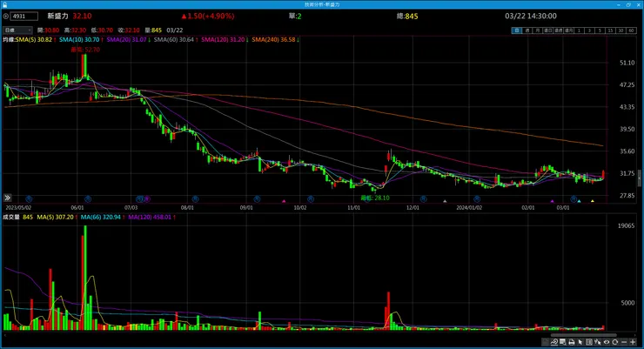The image size is (644, 349).
Task: Zoom in chart with plus icon
Action: (x=633, y=342)
